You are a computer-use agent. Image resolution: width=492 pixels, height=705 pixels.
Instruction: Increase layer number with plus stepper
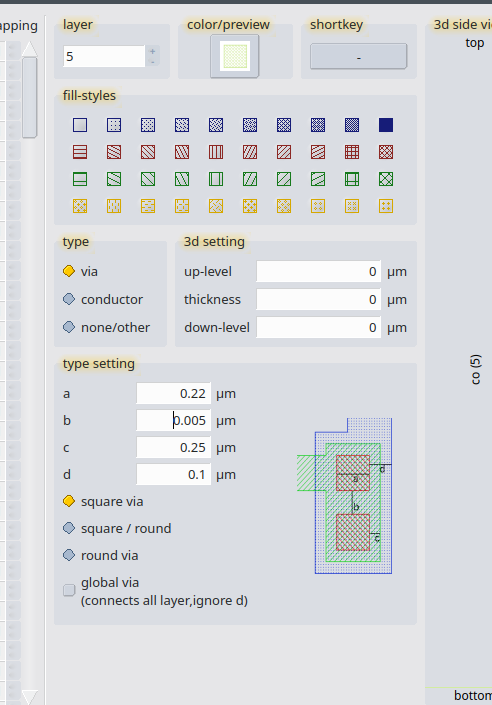pos(152,51)
